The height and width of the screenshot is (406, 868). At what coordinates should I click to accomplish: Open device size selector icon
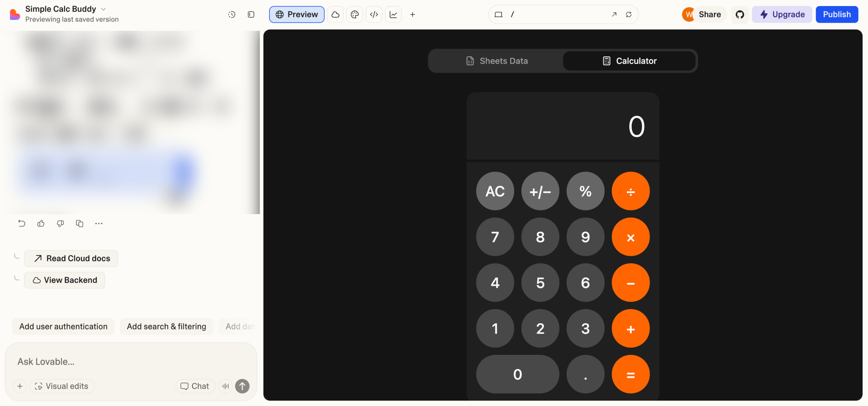pos(498,15)
